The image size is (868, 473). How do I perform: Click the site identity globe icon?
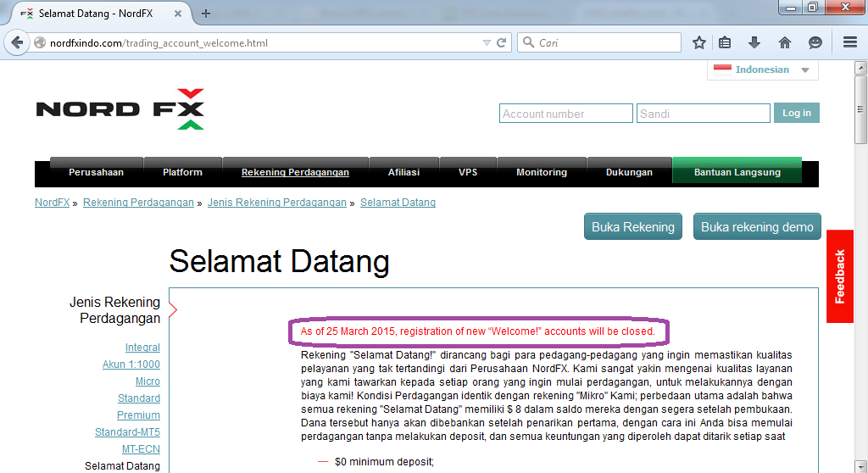40,42
